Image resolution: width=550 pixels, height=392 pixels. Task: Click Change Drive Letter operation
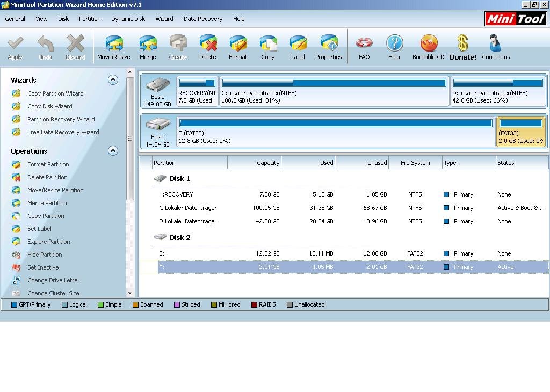click(53, 280)
